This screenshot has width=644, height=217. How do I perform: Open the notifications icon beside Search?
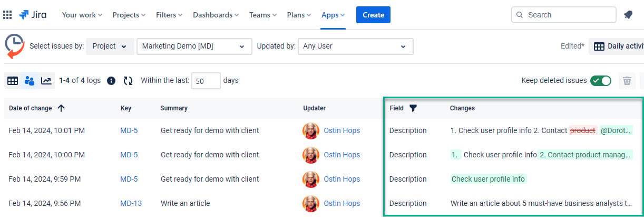pyautogui.click(x=628, y=15)
